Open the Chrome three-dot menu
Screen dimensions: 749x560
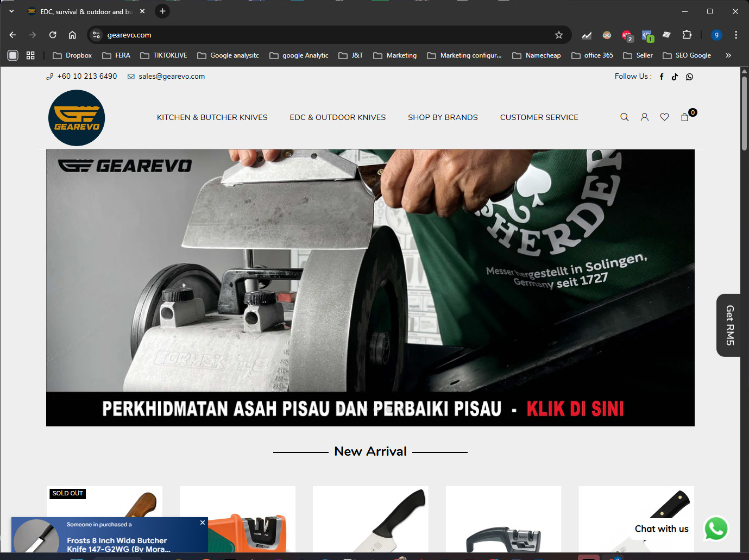pos(736,35)
